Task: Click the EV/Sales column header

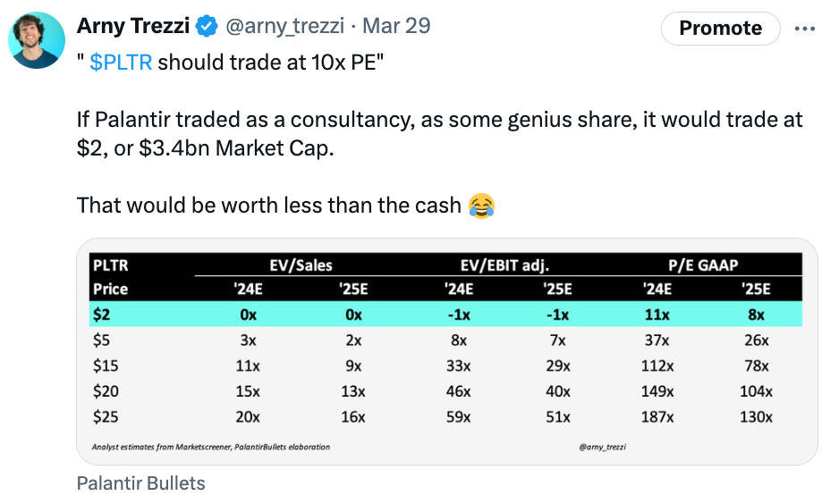Action: (301, 265)
